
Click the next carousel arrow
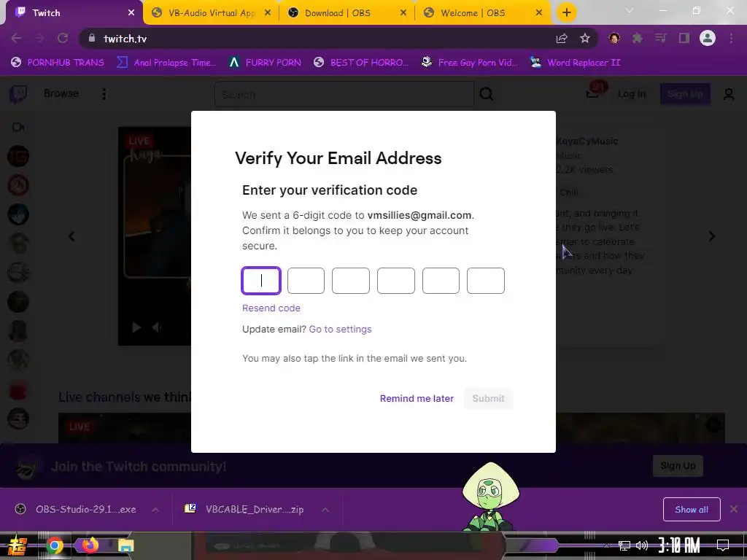(712, 236)
